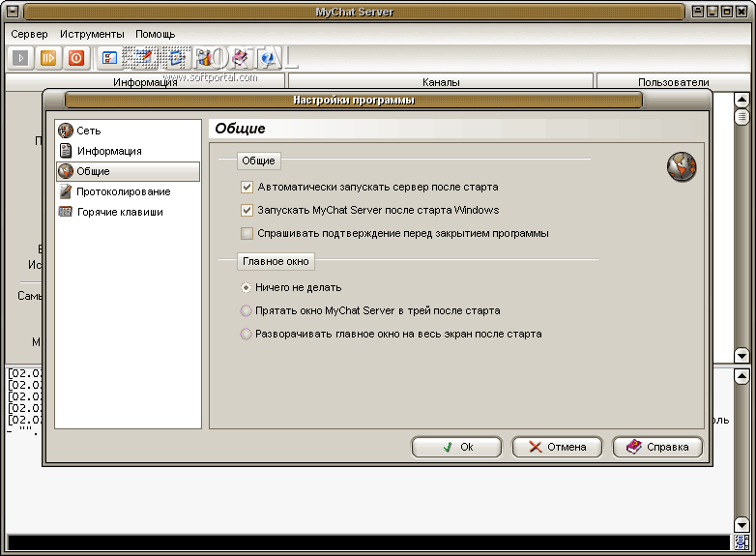The height and width of the screenshot is (556, 756).
Task: Open the Протоколирование settings section
Action: click(128, 191)
